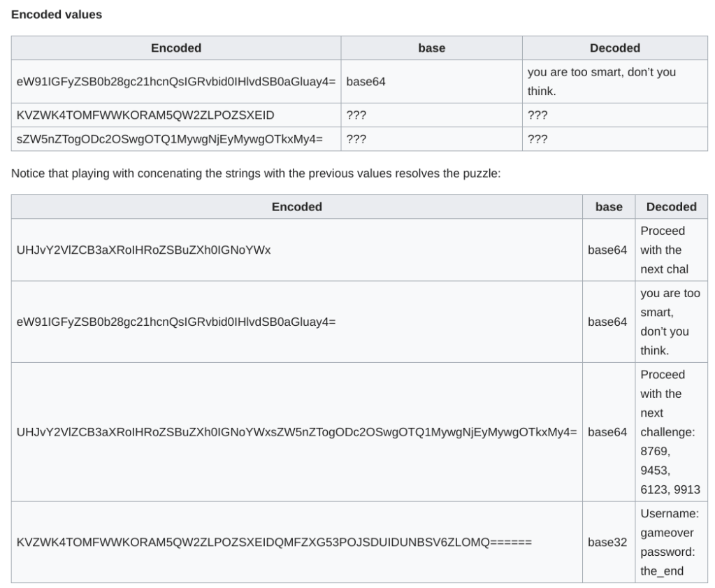The height and width of the screenshot is (588, 715).
Task: Click the 'base' header of the second table
Action: click(608, 207)
